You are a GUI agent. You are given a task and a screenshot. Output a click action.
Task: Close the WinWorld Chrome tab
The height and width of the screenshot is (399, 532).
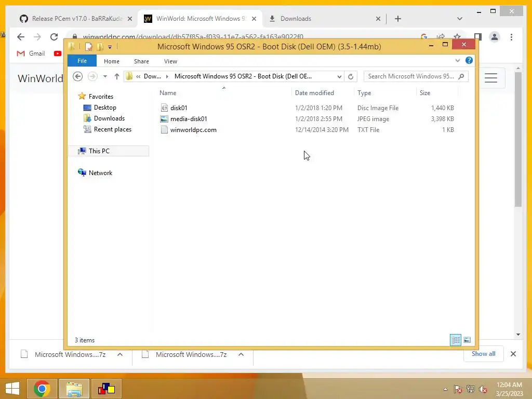click(254, 19)
